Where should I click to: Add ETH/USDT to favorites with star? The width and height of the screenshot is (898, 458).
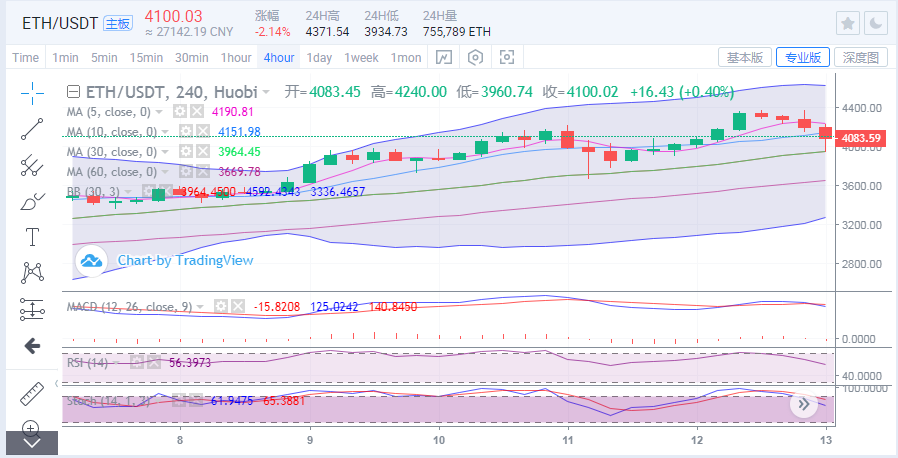click(x=847, y=22)
